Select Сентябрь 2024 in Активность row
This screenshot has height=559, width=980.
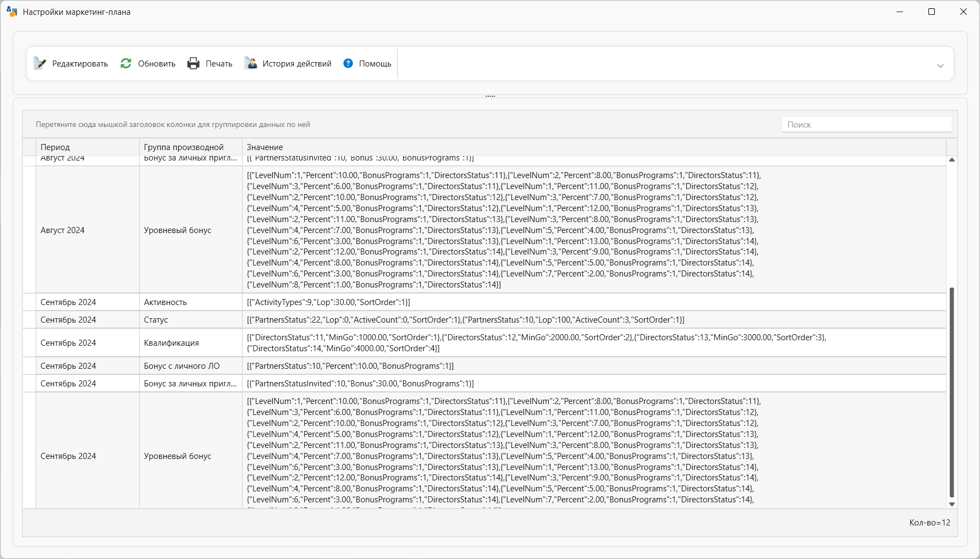[87, 302]
